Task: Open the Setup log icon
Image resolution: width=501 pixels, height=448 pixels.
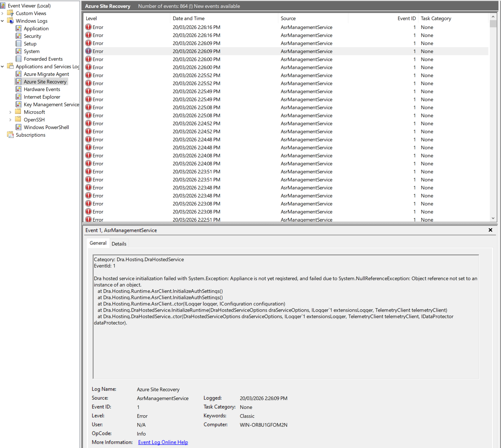Action: [19, 44]
